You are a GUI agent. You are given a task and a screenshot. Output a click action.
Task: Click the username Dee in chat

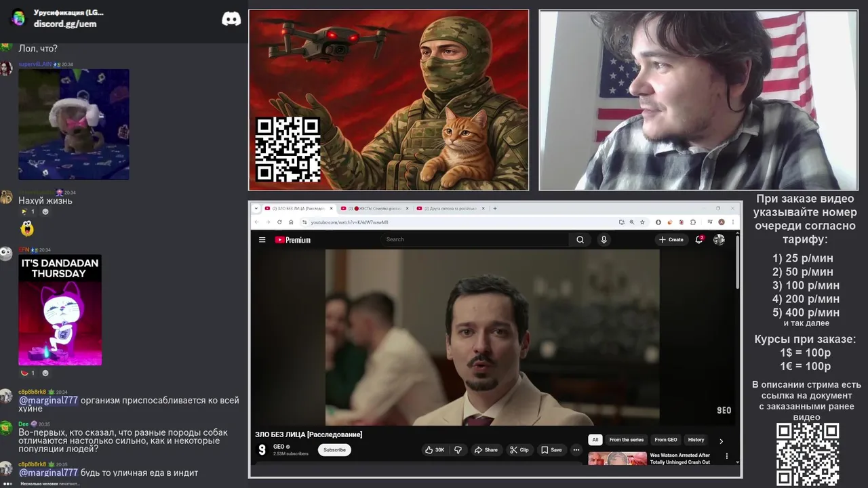tap(23, 424)
